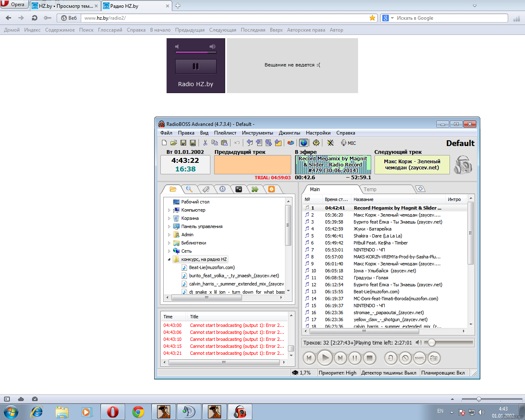Viewport: 525px width, 420px height.
Task: Click the Paste clipboard icon
Action: click(224, 143)
